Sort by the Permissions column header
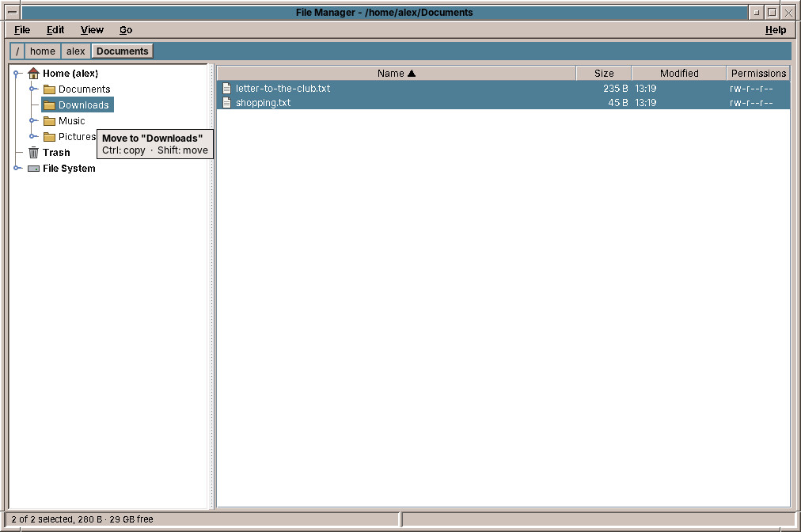This screenshot has height=532, width=801. click(758, 73)
